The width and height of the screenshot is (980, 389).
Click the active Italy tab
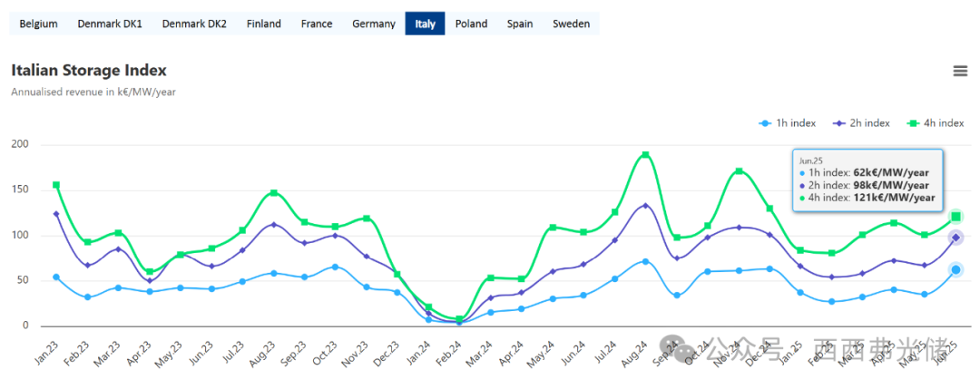point(425,24)
